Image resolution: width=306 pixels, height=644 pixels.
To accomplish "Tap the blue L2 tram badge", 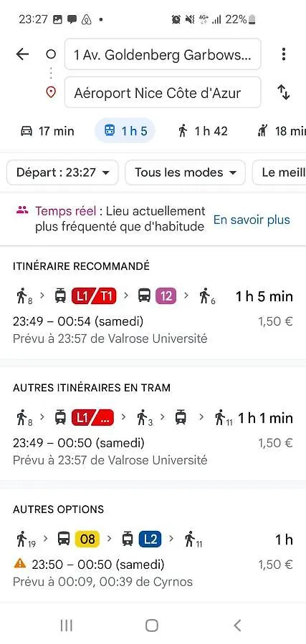I will click(150, 539).
